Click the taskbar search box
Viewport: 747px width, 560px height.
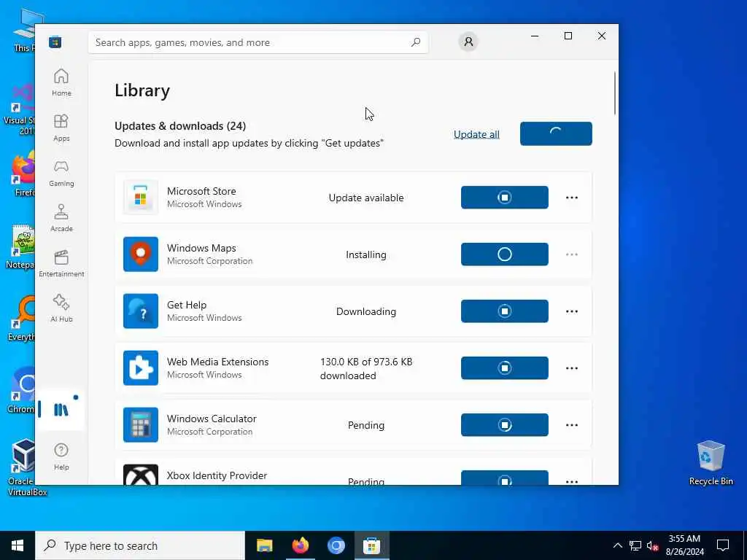tap(140, 545)
